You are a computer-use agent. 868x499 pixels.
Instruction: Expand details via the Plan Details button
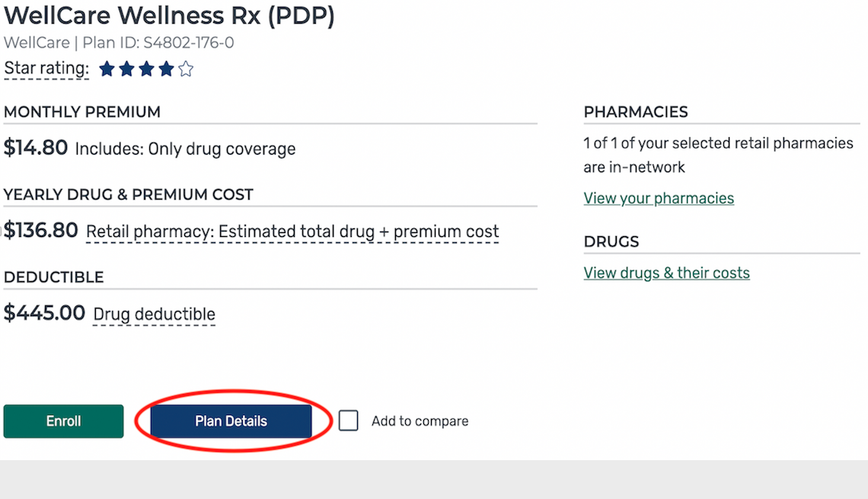[232, 421]
